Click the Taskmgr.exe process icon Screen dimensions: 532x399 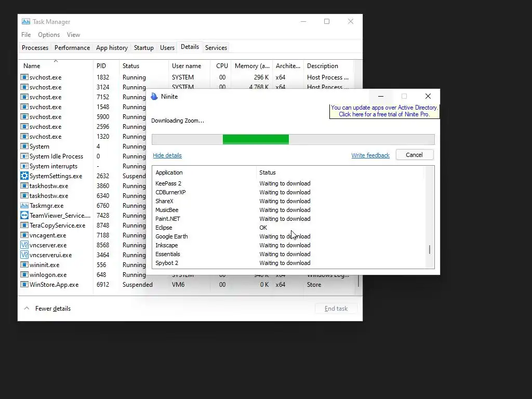coord(24,205)
